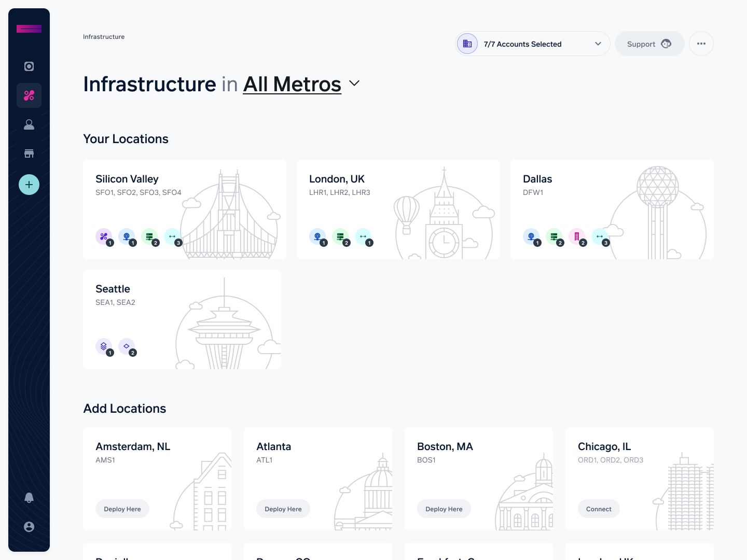
Task: Click the All Metros heading link
Action: 292,84
